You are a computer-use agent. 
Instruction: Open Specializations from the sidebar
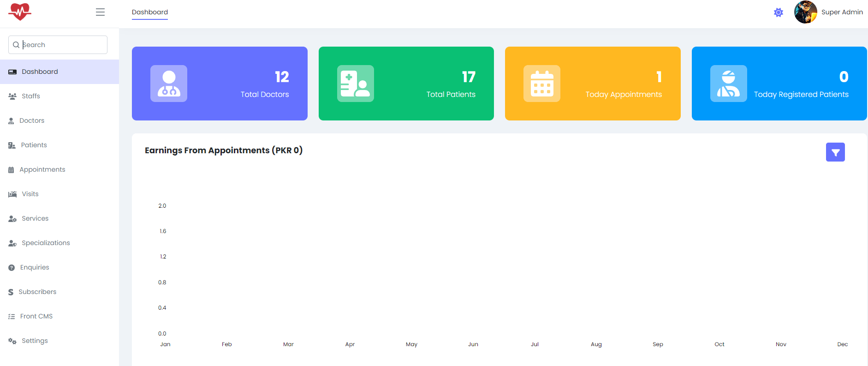46,243
